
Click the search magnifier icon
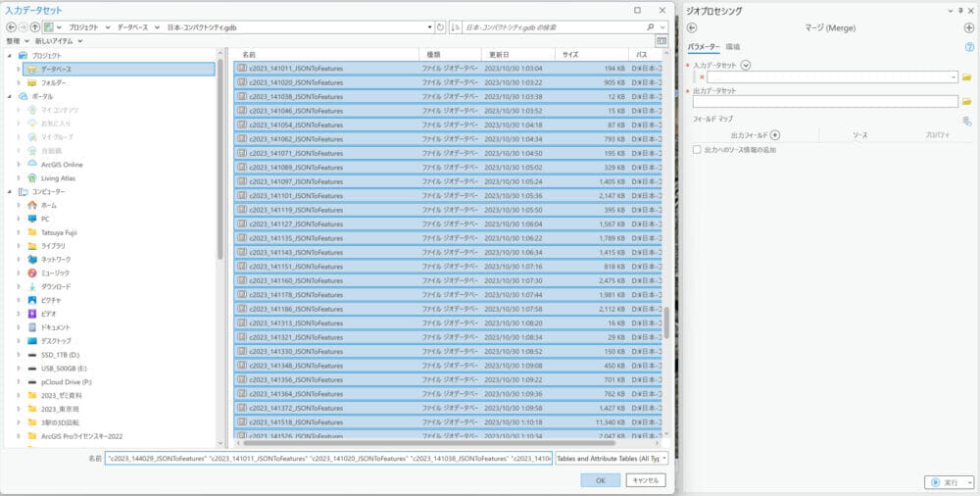pyautogui.click(x=650, y=26)
